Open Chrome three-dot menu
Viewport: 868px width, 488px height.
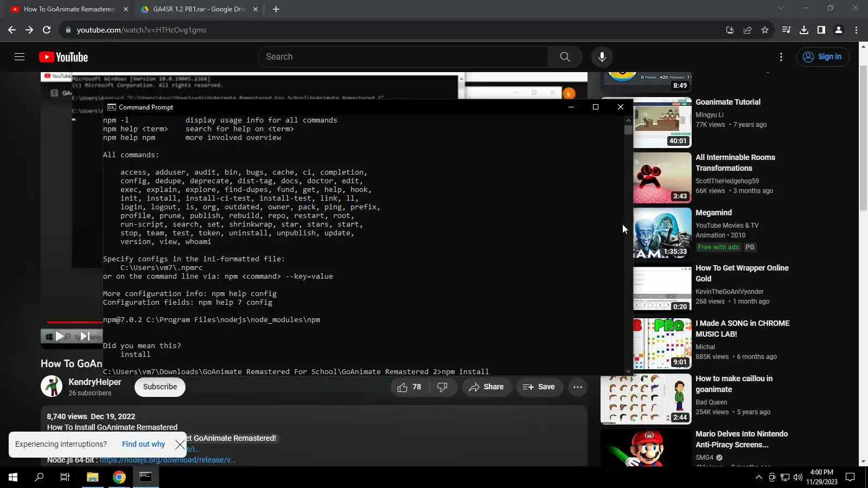856,30
